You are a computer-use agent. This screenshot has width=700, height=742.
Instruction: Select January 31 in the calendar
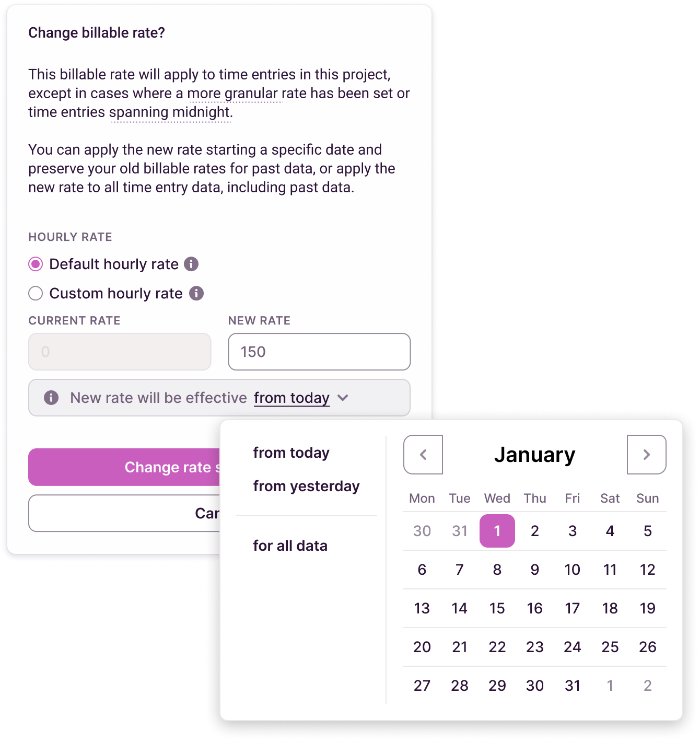[573, 685]
